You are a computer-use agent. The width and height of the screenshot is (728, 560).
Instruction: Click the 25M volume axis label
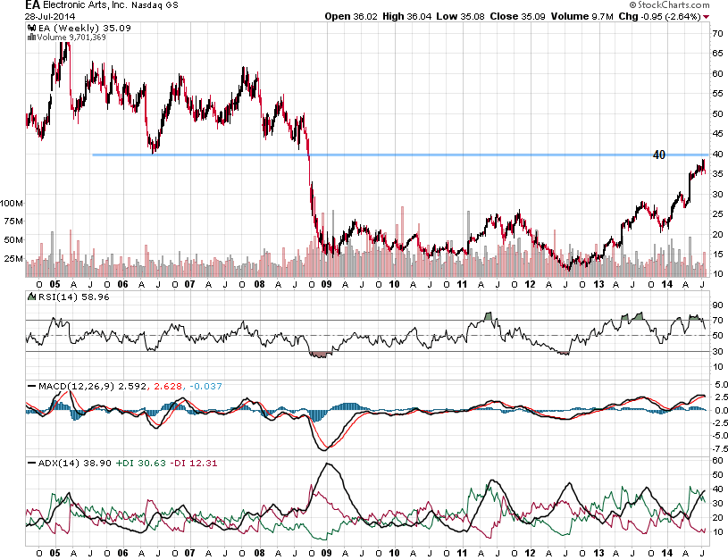13,258
